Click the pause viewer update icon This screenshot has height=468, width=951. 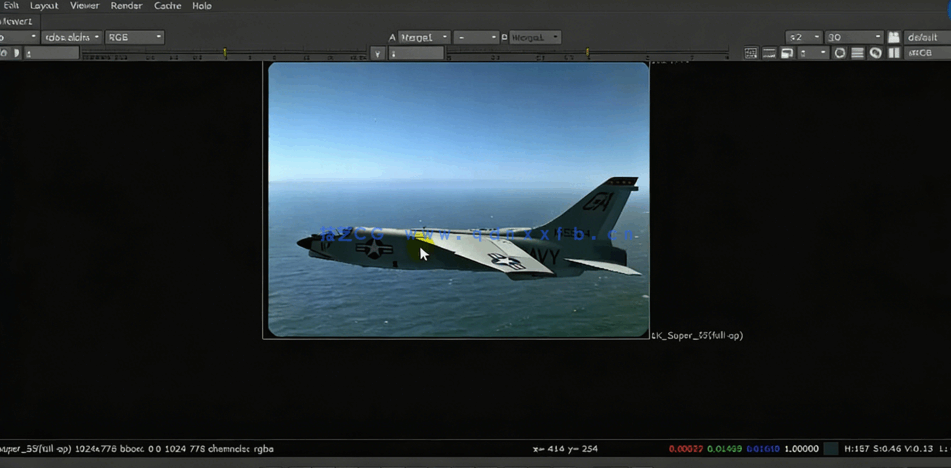[x=893, y=53]
